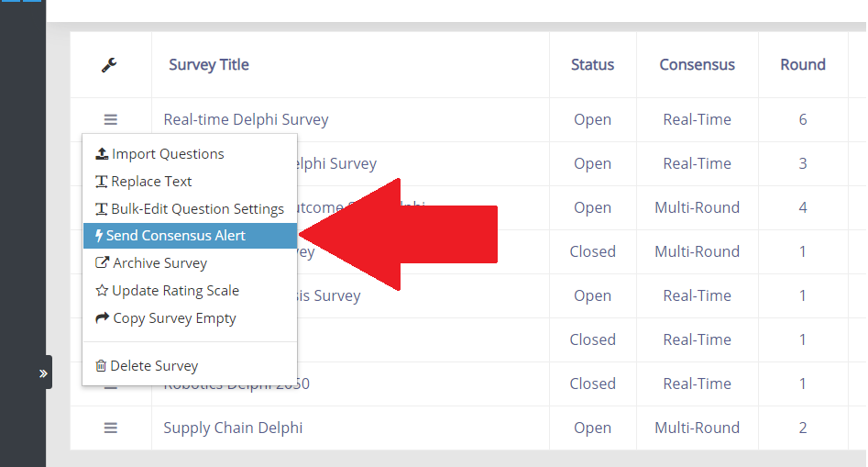Click the Consensus column header
The width and height of the screenshot is (868, 467).
(697, 65)
